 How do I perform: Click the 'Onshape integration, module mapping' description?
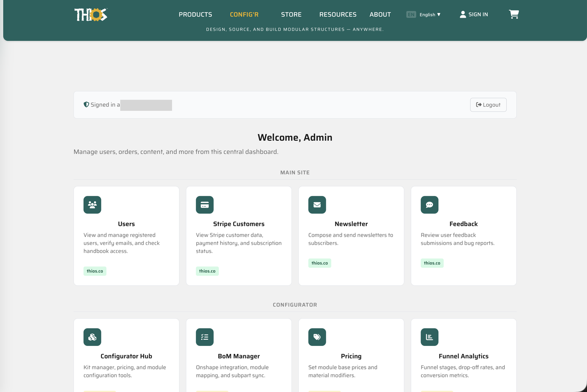pyautogui.click(x=232, y=371)
